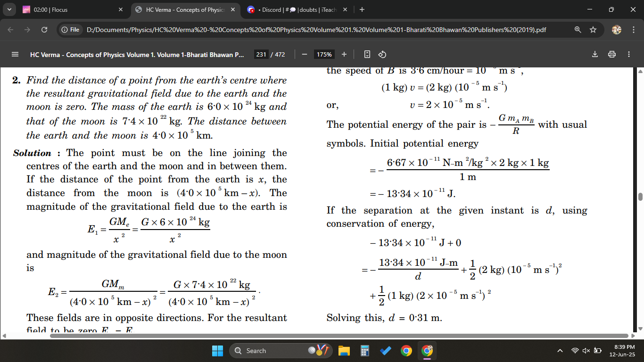Click the problem number "2." in the PDF
Viewport: 644px width, 362px height.
pyautogui.click(x=16, y=80)
